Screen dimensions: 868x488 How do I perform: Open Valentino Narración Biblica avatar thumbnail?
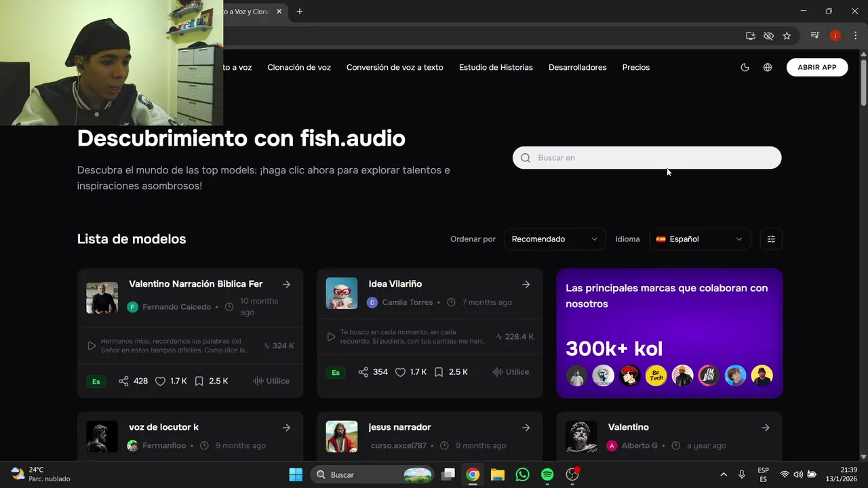tap(102, 298)
